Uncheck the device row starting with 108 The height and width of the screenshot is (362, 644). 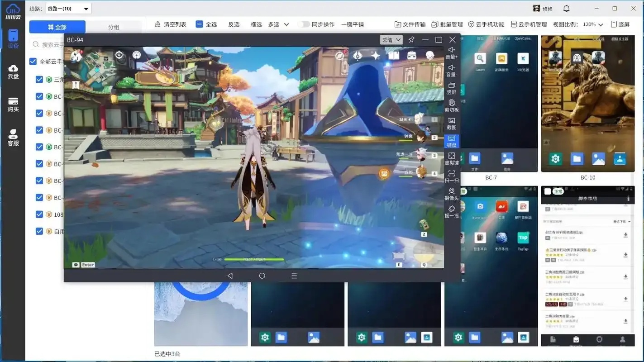pyautogui.click(x=39, y=214)
